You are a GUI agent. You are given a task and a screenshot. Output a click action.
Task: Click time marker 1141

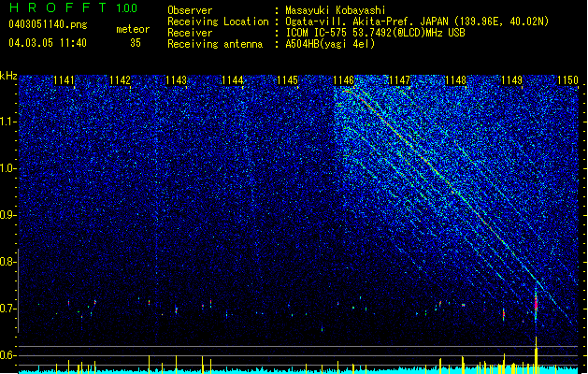pos(65,80)
